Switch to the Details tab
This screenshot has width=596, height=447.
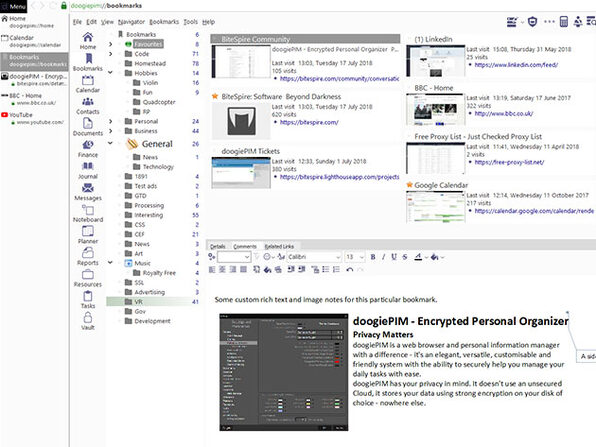click(x=217, y=246)
